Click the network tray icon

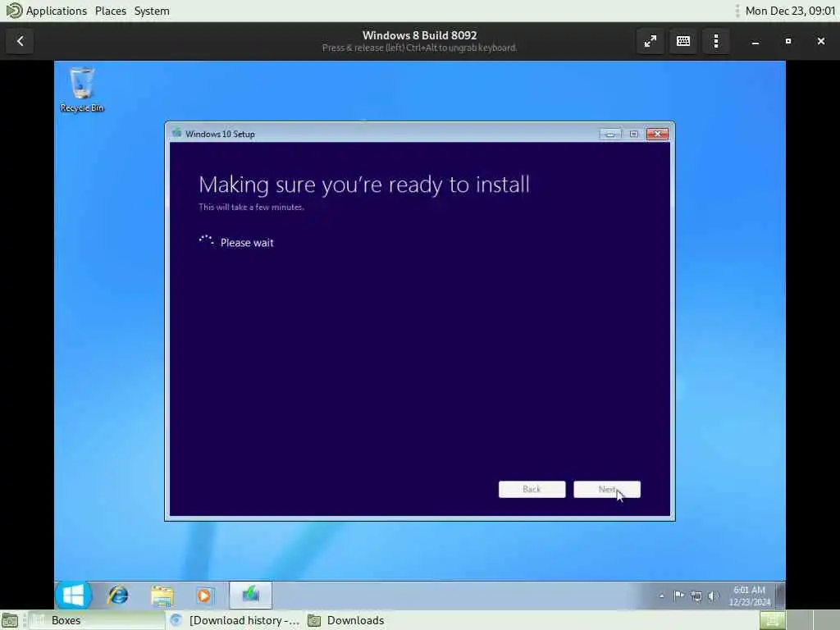click(696, 596)
